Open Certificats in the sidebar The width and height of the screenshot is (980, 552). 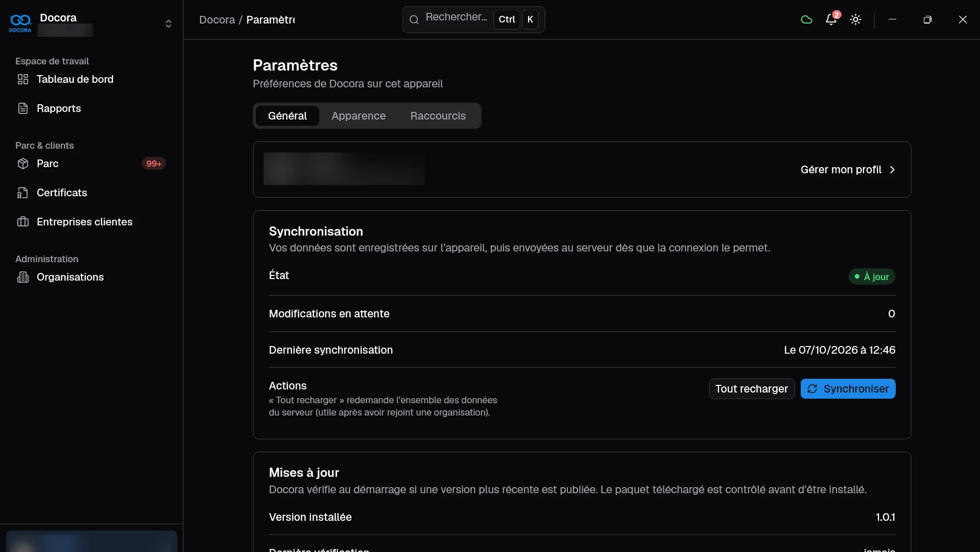91,193
